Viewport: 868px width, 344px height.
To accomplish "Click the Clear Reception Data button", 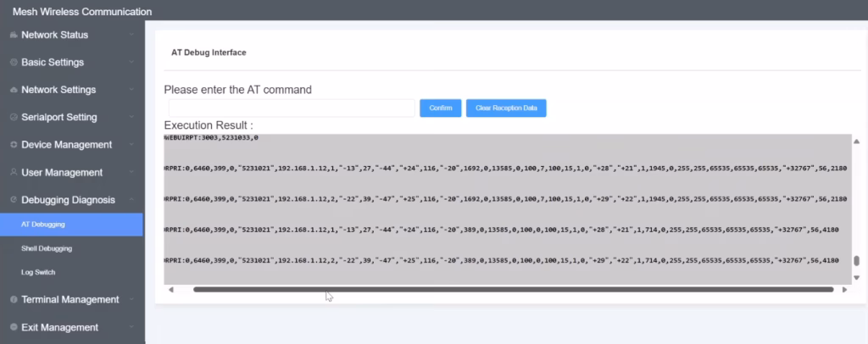I will pyautogui.click(x=506, y=108).
